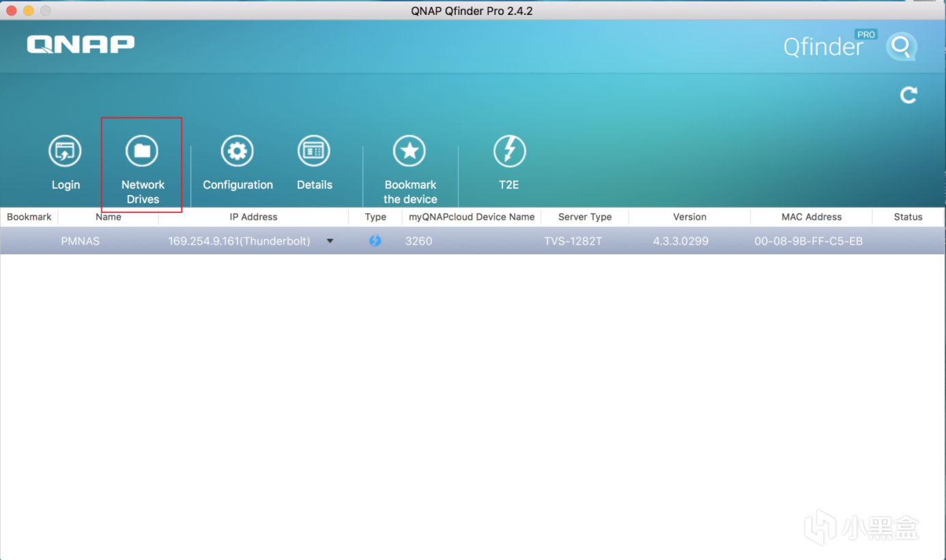Open the Login toolbar icon
This screenshot has height=560, width=946.
(x=65, y=151)
